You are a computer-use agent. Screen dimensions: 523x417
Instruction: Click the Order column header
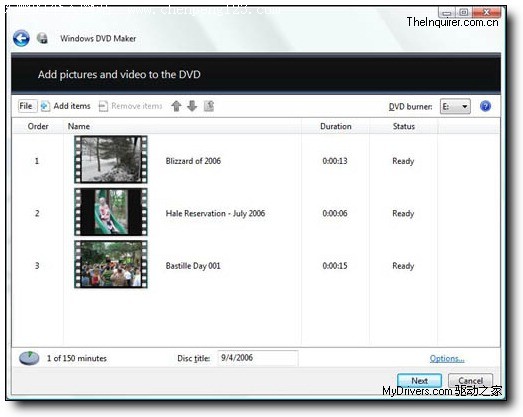coord(38,126)
